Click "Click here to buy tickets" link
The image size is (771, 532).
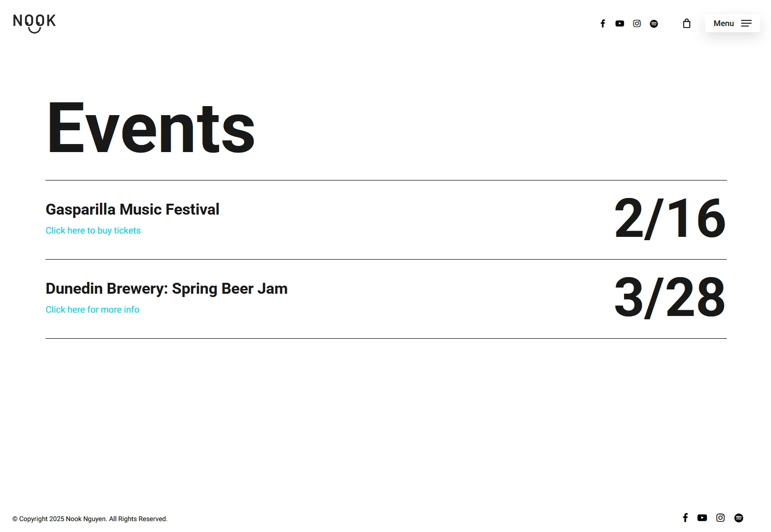93,231
